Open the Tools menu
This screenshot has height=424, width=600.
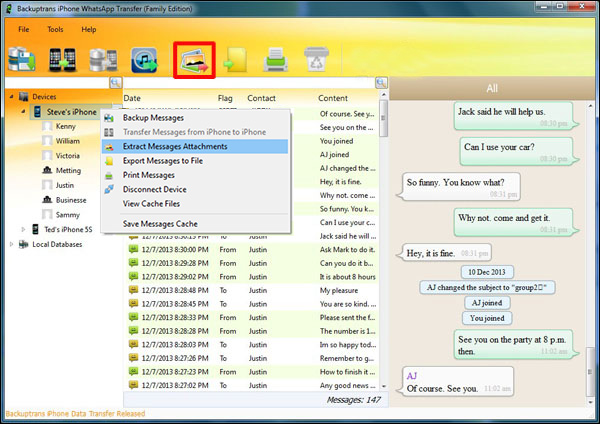[54, 30]
